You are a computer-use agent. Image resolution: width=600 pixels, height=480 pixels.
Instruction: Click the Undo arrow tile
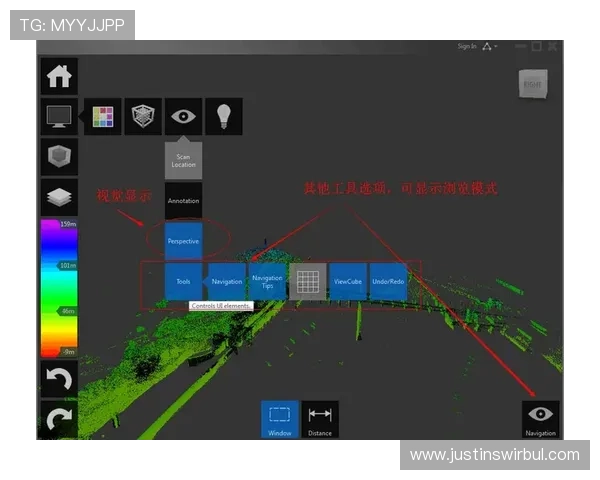[x=59, y=379]
